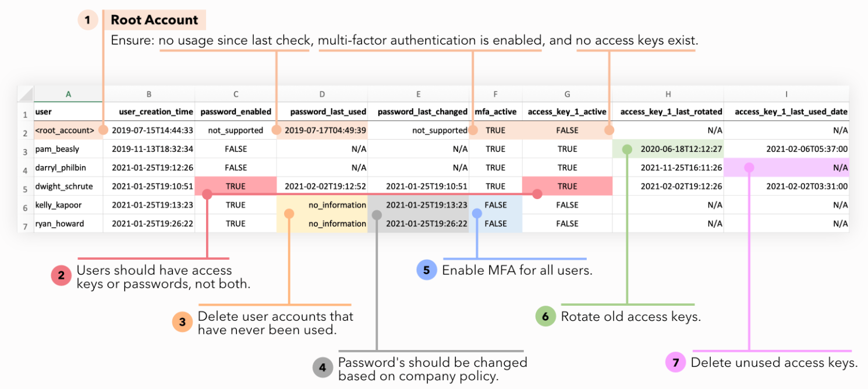Select column B header
The width and height of the screenshot is (868, 389).
click(149, 94)
